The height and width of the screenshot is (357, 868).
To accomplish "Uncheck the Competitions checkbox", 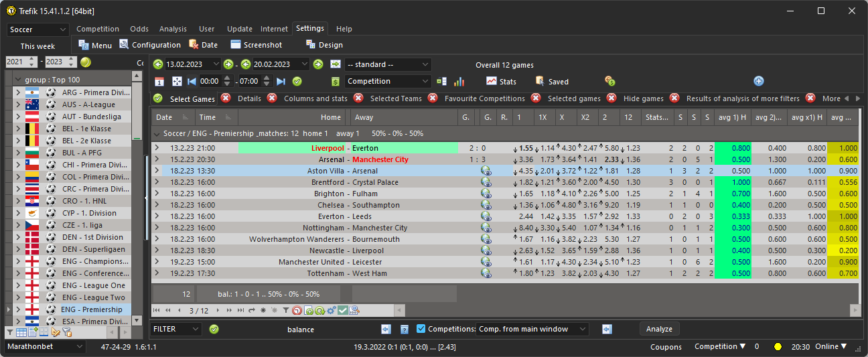I will 421,329.
